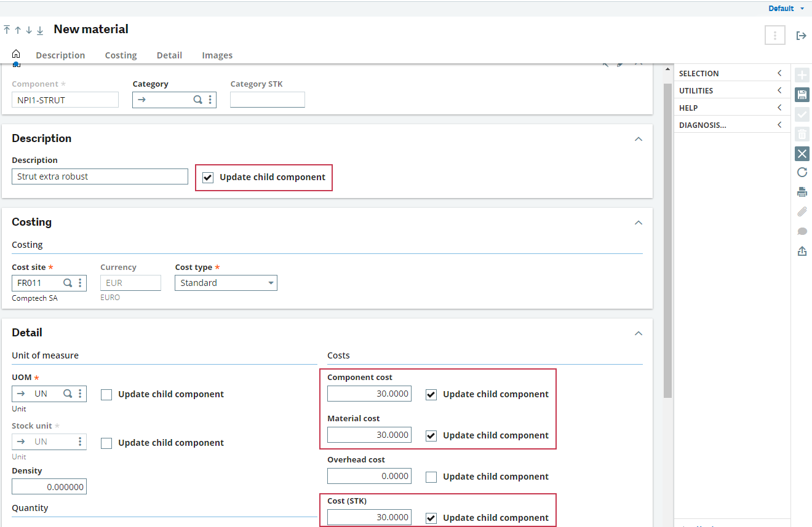This screenshot has height=527, width=812.
Task: Check UOM's Update child component box
Action: coord(106,395)
